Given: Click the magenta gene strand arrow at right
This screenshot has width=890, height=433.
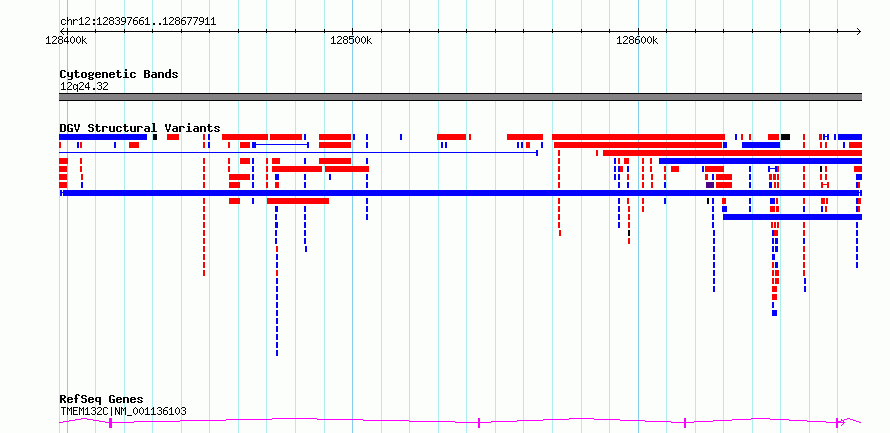Looking at the screenshot, I should coord(842,422).
